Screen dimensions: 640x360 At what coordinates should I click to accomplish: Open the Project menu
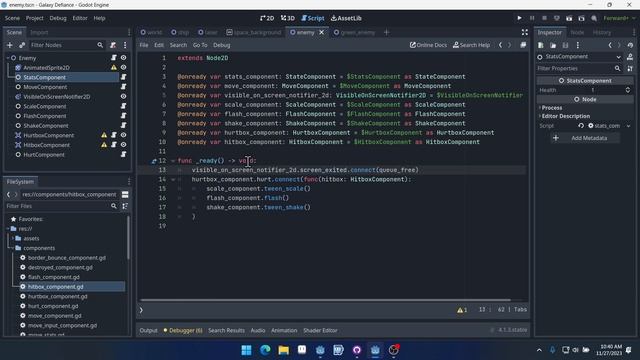[34, 18]
